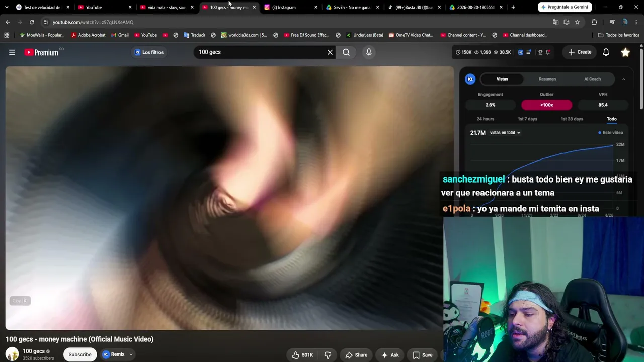Open the Traducir bookmark
The width and height of the screenshot is (644, 362).
195,35
